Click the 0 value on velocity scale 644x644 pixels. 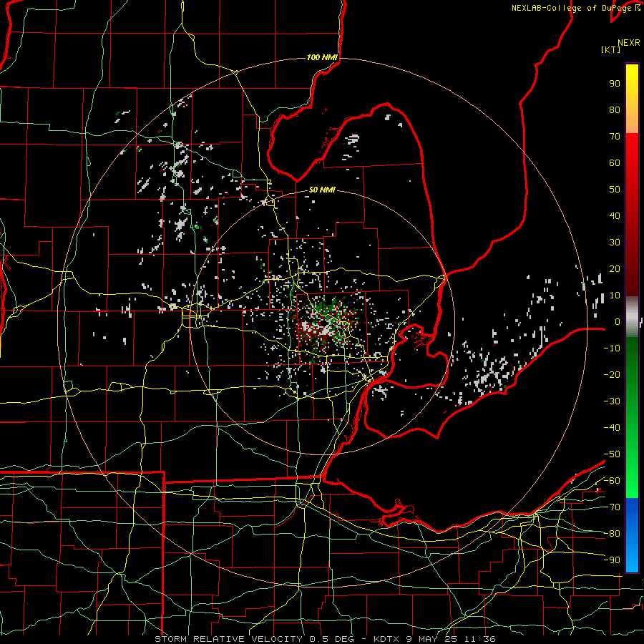(618, 322)
